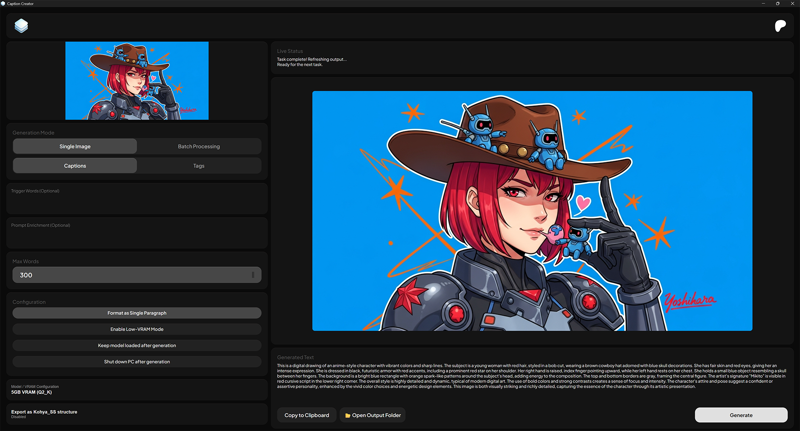The width and height of the screenshot is (800, 431).
Task: Click the Caption Creator title bar icon
Action: pyautogui.click(x=4, y=4)
